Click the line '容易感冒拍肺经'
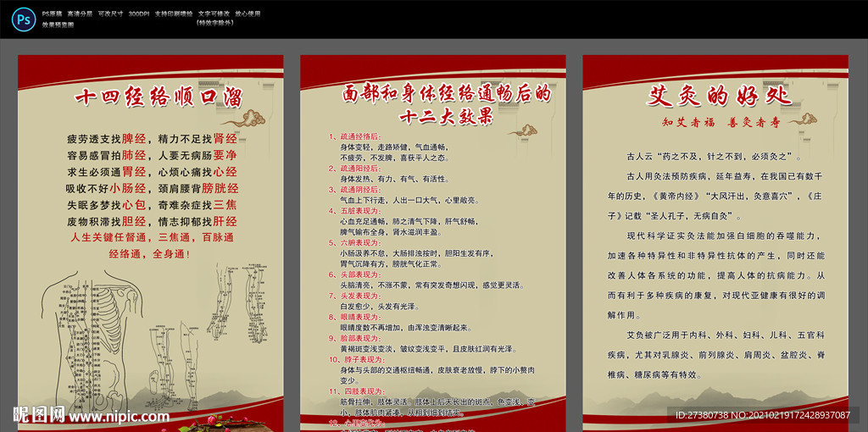The image size is (868, 432). coord(106,155)
